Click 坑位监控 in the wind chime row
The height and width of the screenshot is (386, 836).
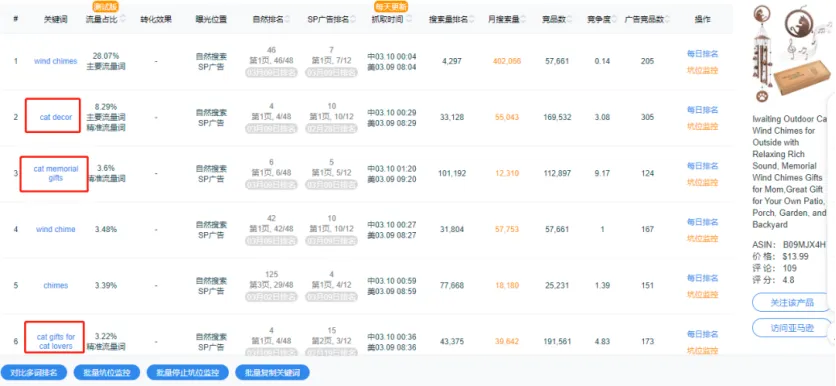tap(702, 238)
